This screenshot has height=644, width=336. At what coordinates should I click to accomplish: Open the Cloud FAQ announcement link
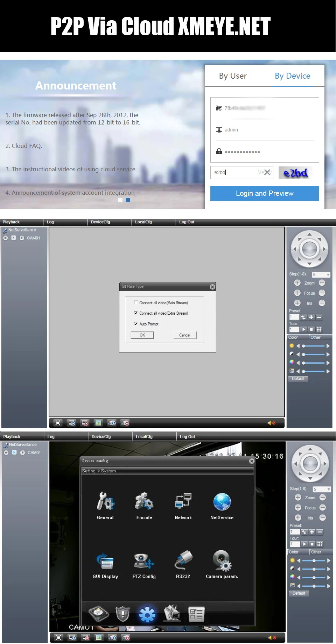pos(24,146)
